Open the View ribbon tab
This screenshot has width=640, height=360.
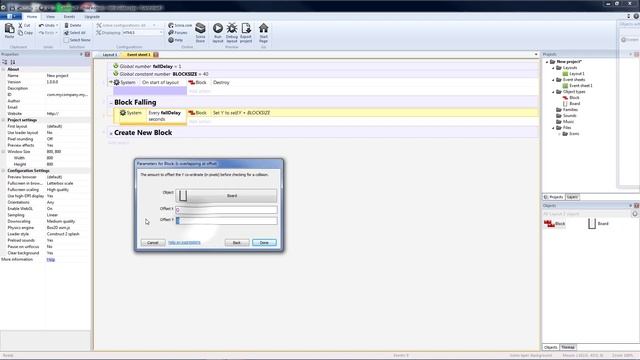coord(50,17)
